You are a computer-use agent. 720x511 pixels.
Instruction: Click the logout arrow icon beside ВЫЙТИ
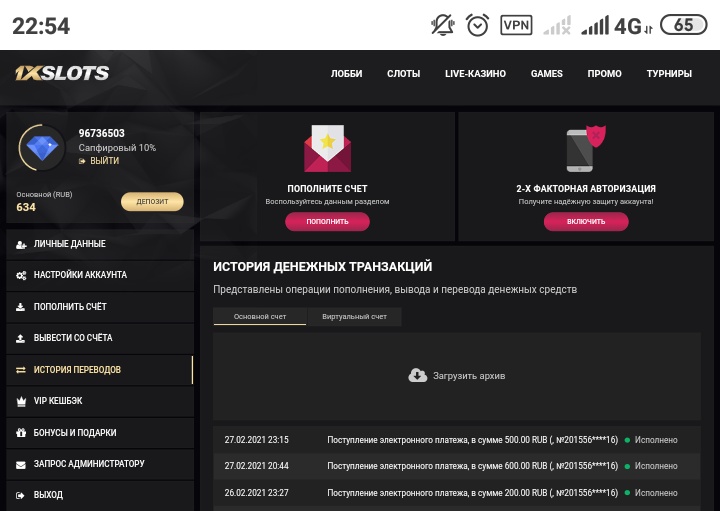pos(82,161)
